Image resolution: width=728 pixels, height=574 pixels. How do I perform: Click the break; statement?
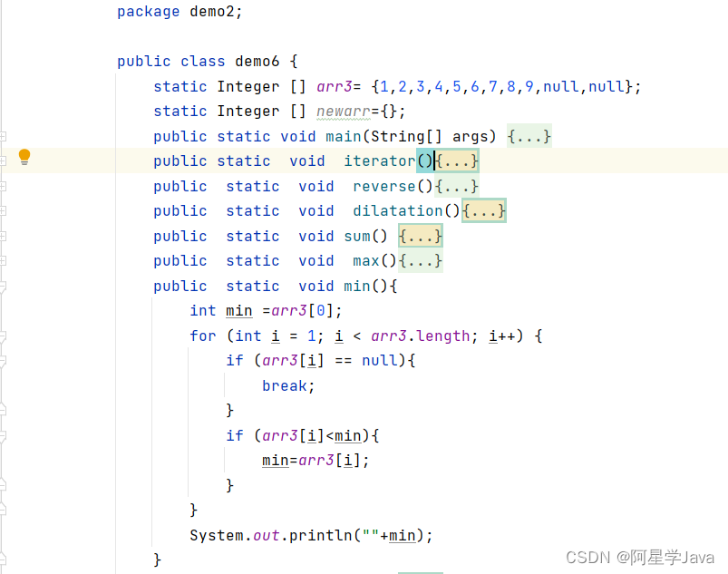point(286,385)
